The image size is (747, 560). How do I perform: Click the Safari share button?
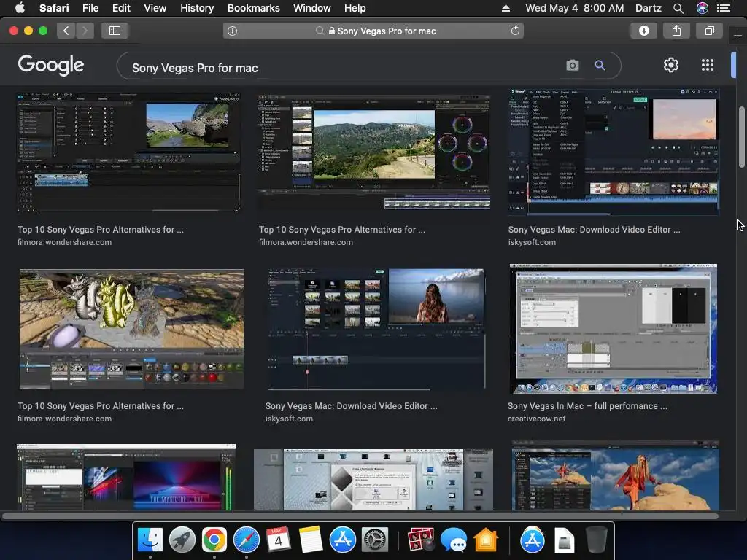676,31
